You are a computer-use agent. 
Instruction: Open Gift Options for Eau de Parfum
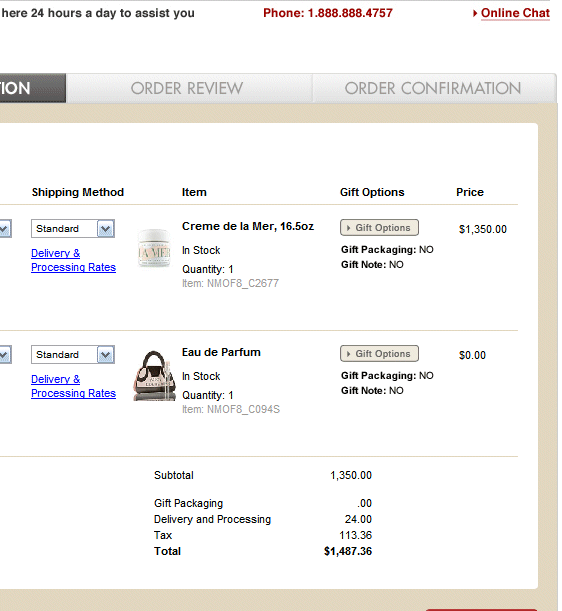pyautogui.click(x=379, y=354)
